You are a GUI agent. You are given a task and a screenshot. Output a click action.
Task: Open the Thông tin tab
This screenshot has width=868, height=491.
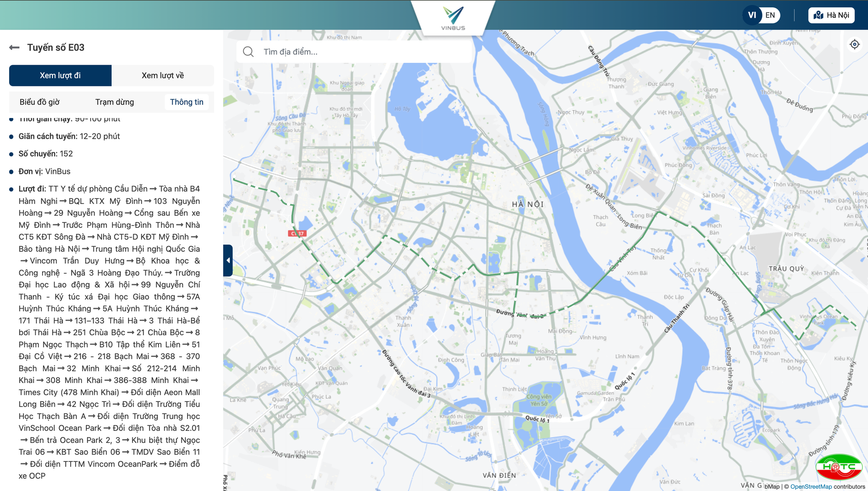tap(187, 102)
